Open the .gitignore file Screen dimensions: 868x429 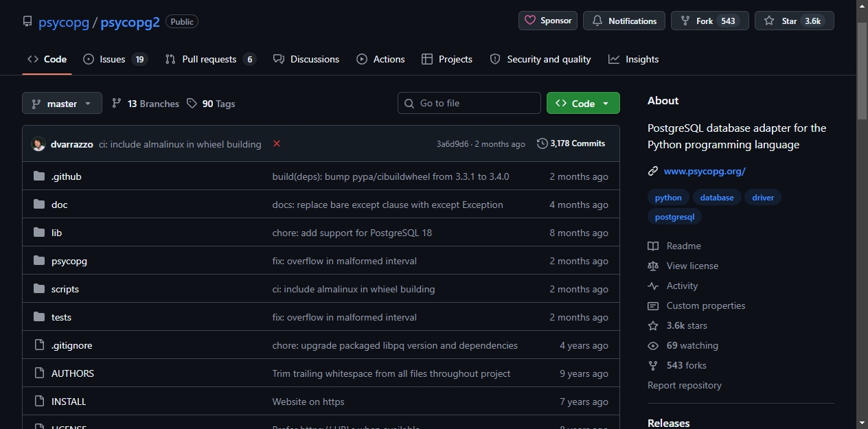72,345
